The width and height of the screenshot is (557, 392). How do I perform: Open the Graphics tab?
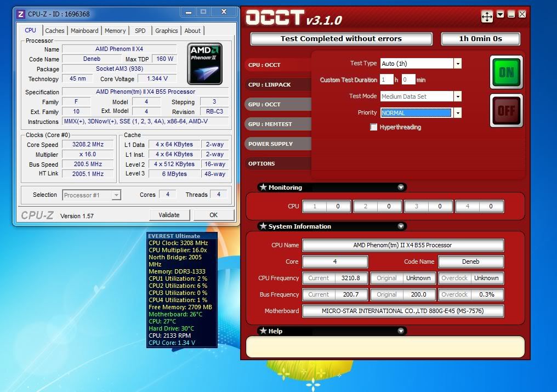pos(166,31)
